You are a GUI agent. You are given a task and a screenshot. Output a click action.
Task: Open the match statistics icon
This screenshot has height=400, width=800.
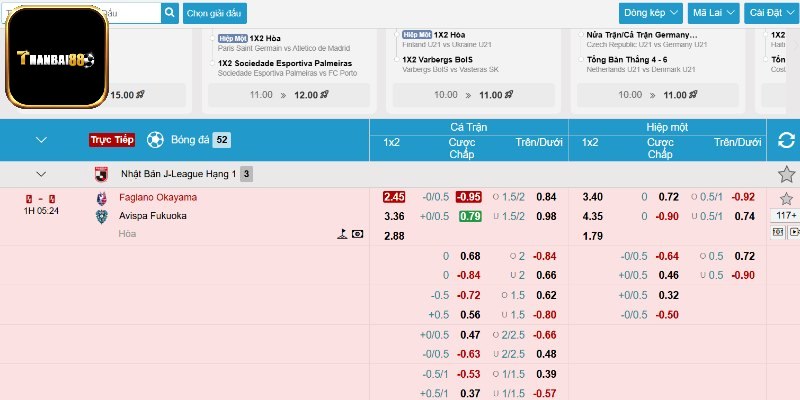(x=778, y=232)
